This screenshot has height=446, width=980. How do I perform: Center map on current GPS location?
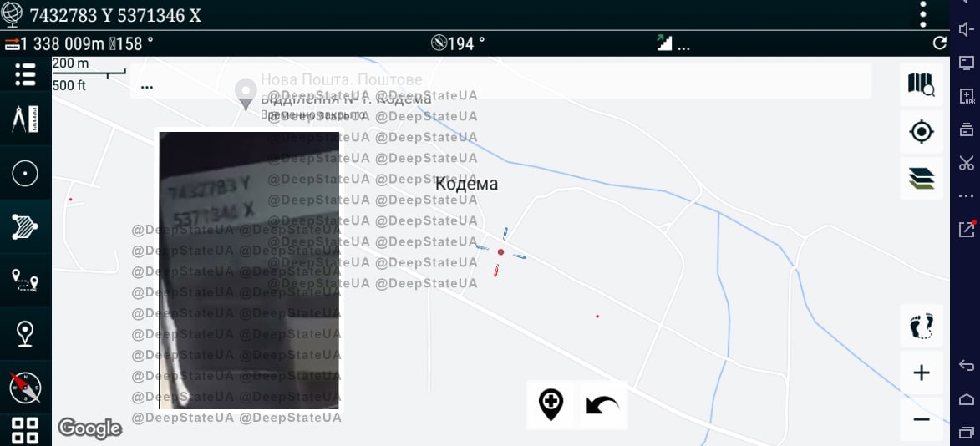pyautogui.click(x=921, y=131)
